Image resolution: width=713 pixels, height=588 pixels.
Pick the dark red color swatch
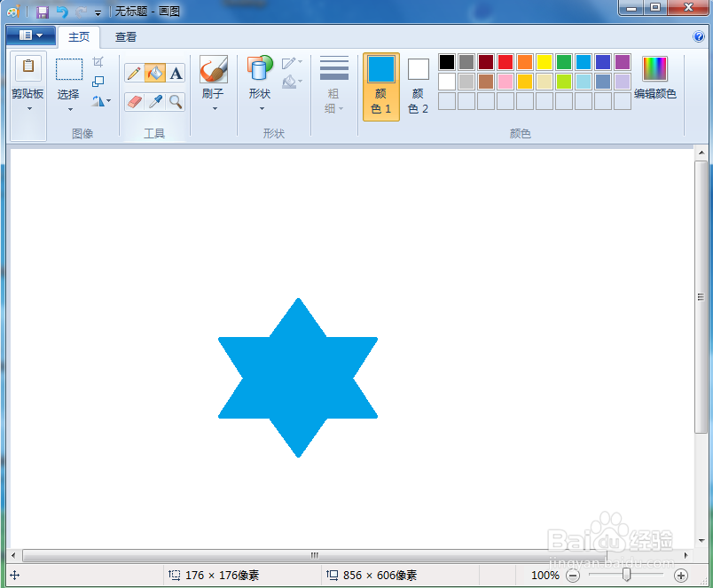click(x=486, y=62)
